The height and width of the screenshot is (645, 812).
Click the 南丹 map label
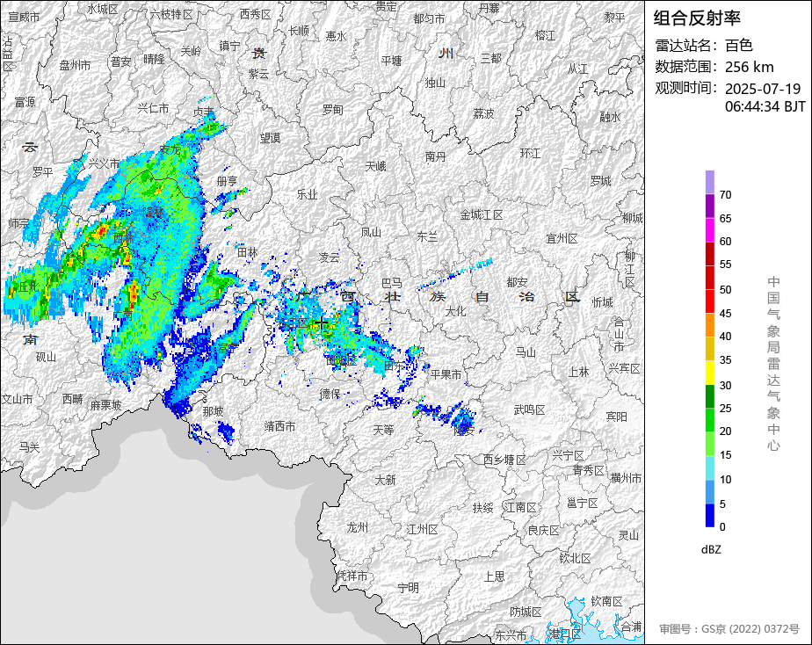pyautogui.click(x=435, y=156)
